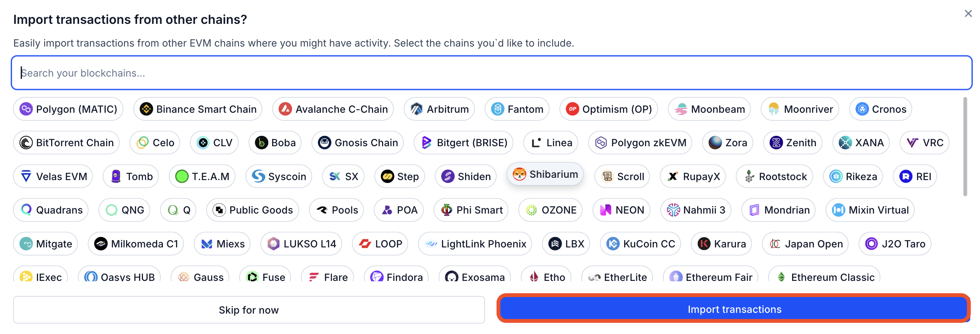
Task: Click the Import transactions button
Action: click(x=734, y=309)
